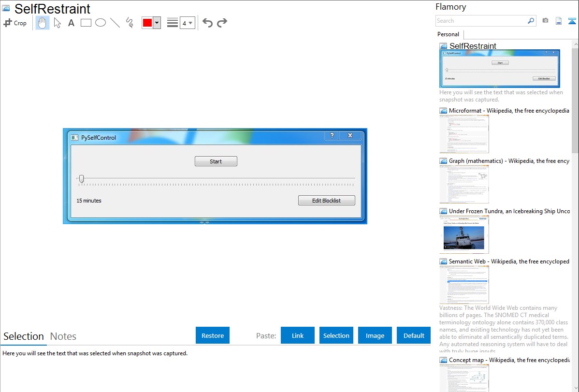
Task: Open the Personal tab
Action: (448, 34)
